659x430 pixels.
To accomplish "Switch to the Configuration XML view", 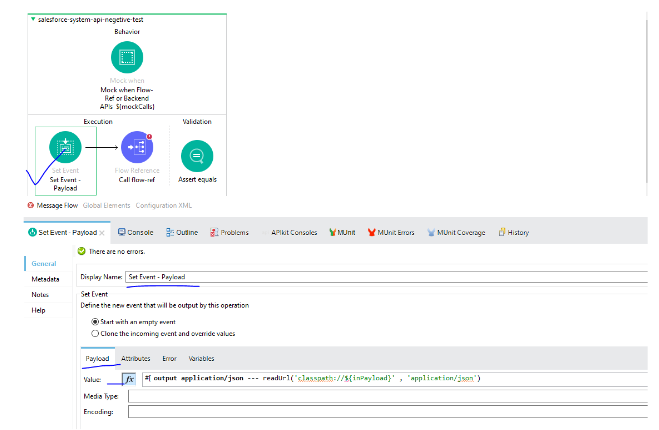I will tap(163, 206).
